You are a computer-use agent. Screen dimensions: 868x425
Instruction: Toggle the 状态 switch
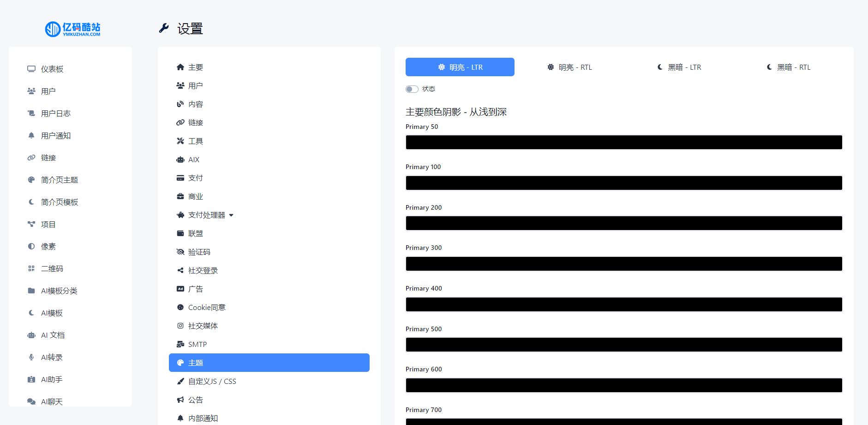[x=412, y=89]
